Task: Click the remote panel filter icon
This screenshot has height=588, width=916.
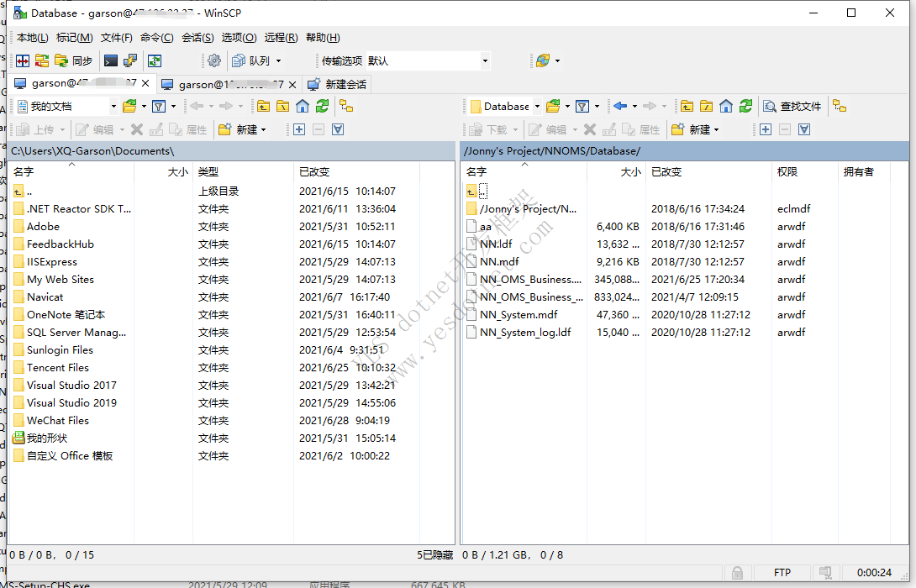Action: point(582,107)
